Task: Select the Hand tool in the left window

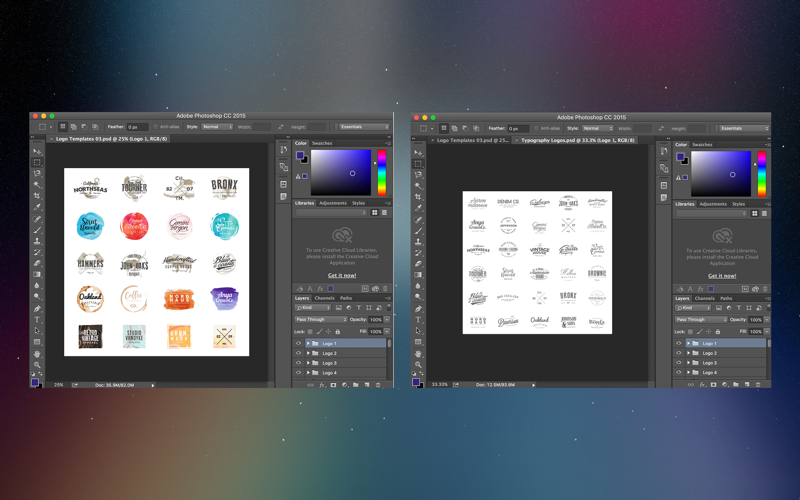Action: pyautogui.click(x=37, y=354)
